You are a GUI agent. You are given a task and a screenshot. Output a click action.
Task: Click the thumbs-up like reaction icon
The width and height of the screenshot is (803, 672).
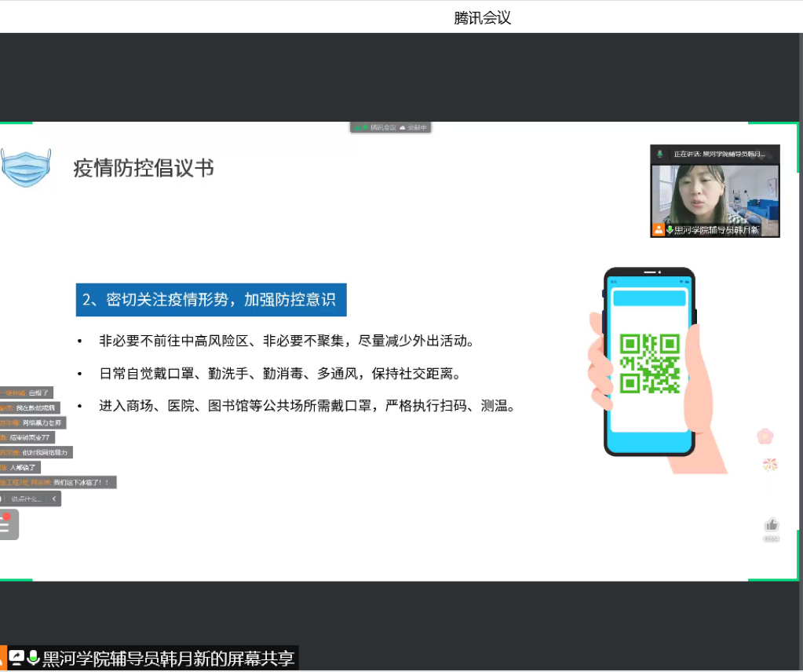click(x=772, y=524)
